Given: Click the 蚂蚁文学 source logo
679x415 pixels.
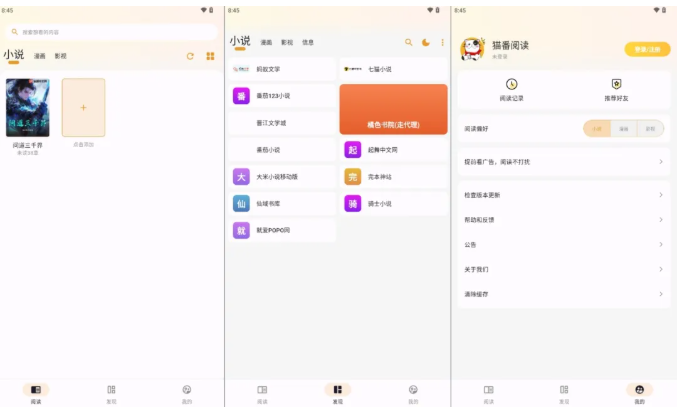Looking at the screenshot, I should [241, 69].
